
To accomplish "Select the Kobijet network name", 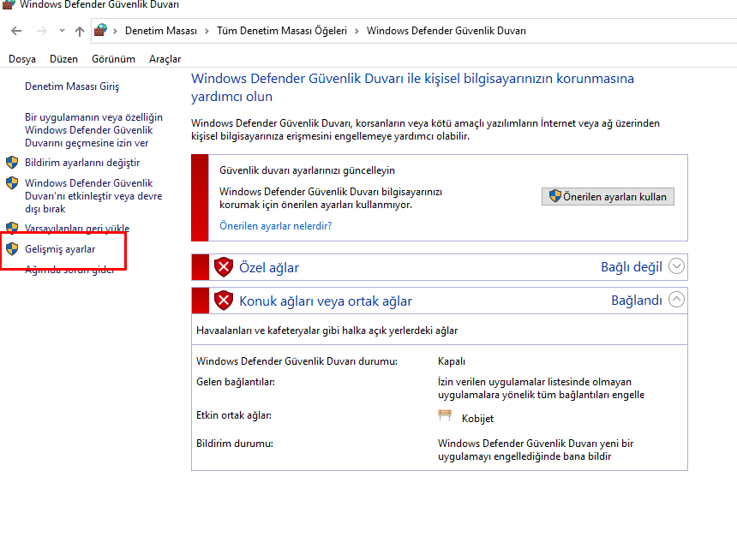I will [477, 419].
